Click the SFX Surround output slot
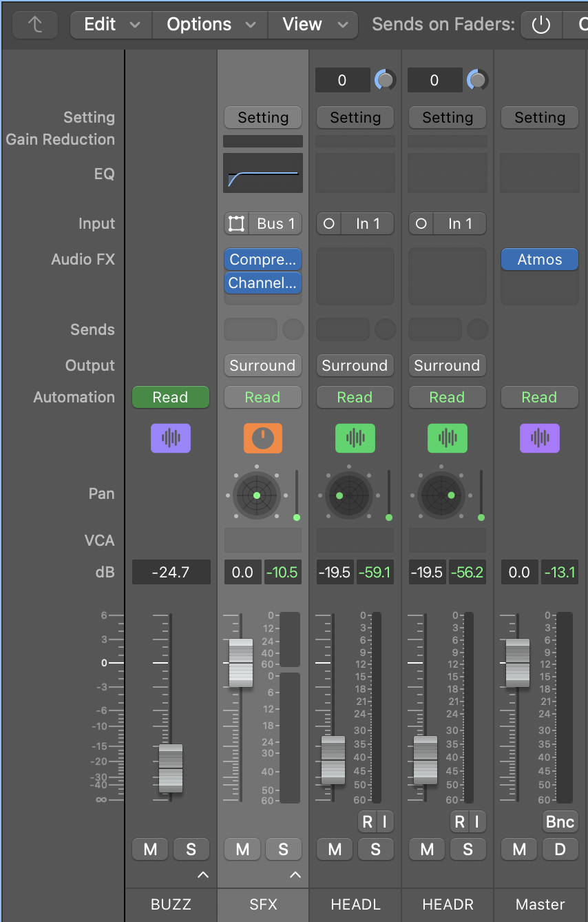This screenshot has width=588, height=922. coord(263,365)
